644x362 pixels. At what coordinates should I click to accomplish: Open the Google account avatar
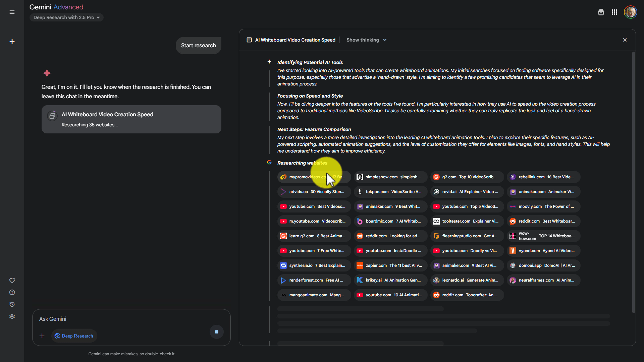(x=630, y=12)
